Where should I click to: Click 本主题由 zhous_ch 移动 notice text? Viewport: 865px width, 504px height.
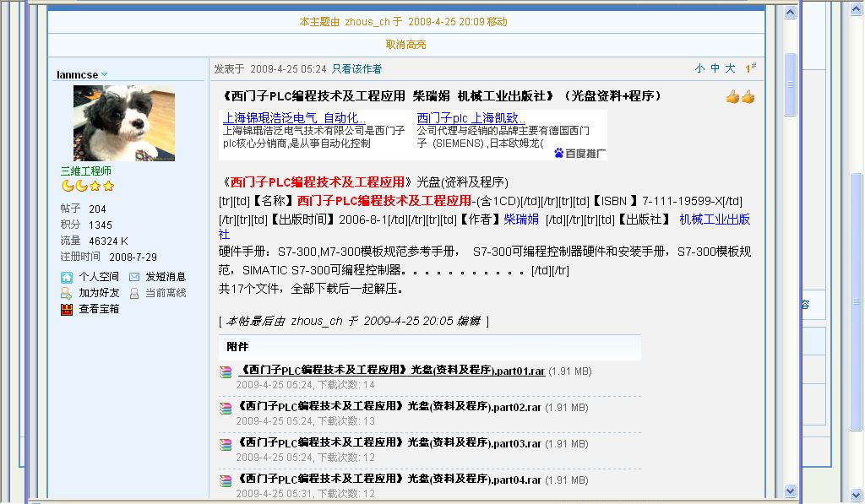403,22
